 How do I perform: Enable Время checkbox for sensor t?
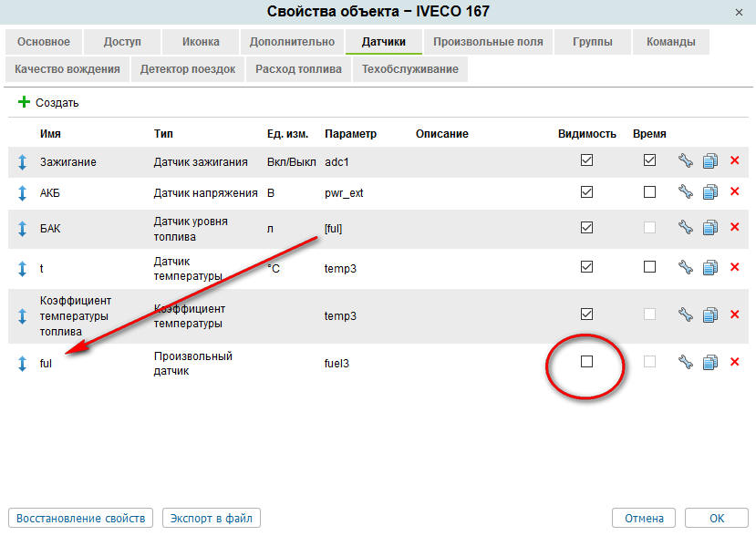click(x=649, y=267)
